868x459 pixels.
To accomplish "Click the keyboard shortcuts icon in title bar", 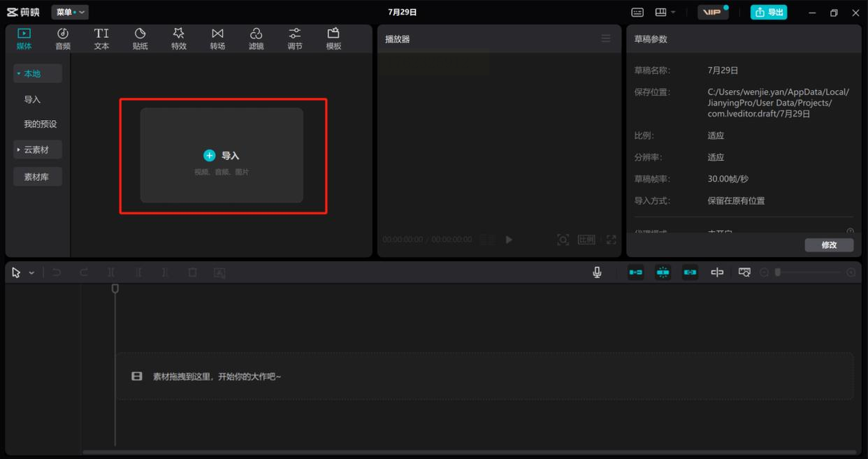I will pyautogui.click(x=637, y=13).
